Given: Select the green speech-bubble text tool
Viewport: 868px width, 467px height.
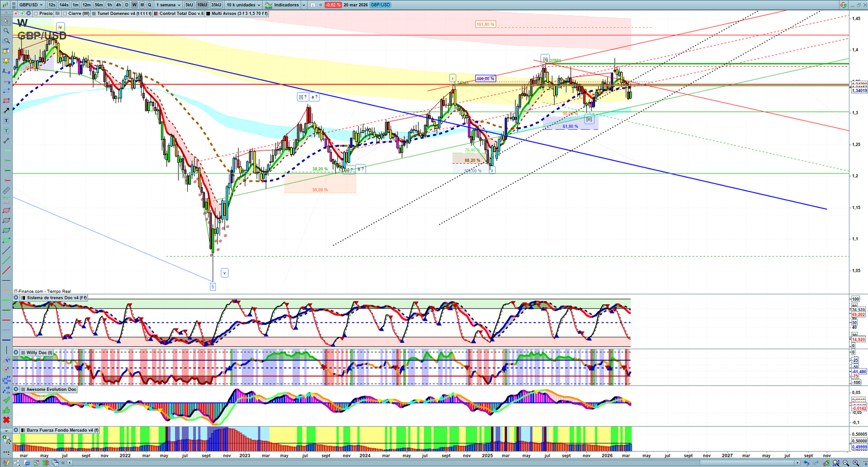Looking at the screenshot, I should [x=6, y=131].
